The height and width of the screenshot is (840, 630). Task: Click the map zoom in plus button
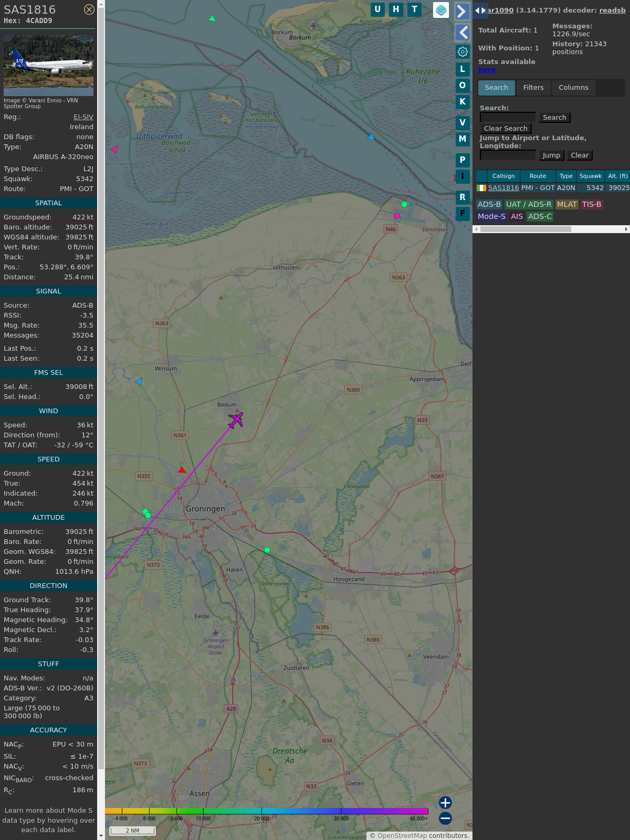click(x=445, y=803)
